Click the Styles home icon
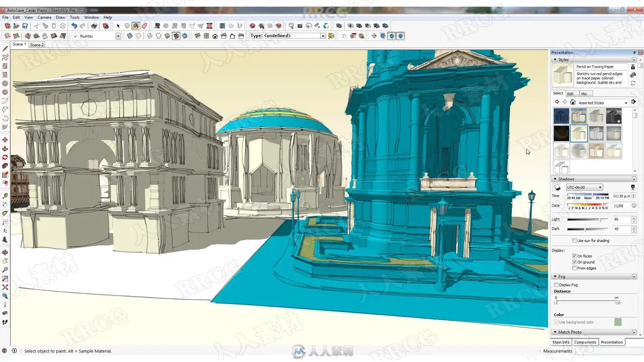644x362 pixels. (573, 102)
